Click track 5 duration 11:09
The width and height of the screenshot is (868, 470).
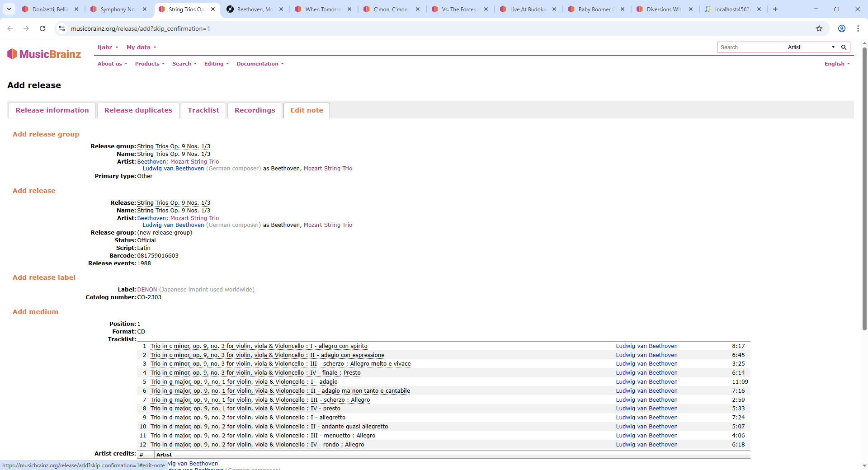pos(740,382)
